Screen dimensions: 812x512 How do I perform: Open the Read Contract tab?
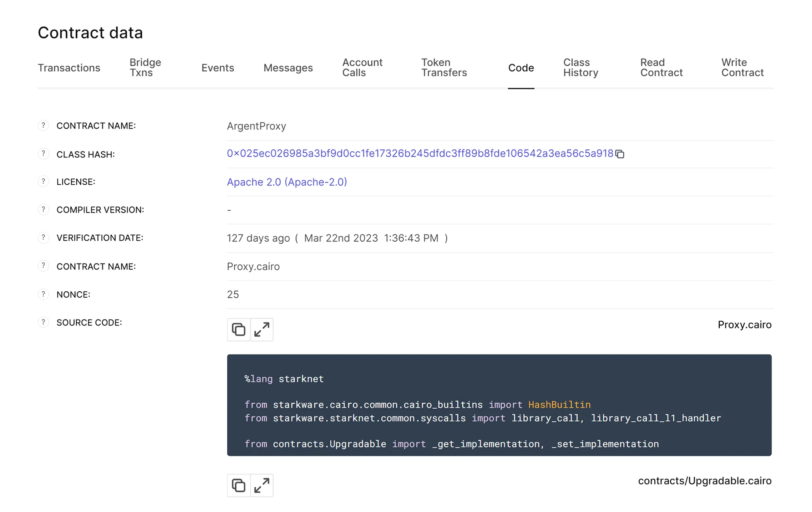[661, 68]
